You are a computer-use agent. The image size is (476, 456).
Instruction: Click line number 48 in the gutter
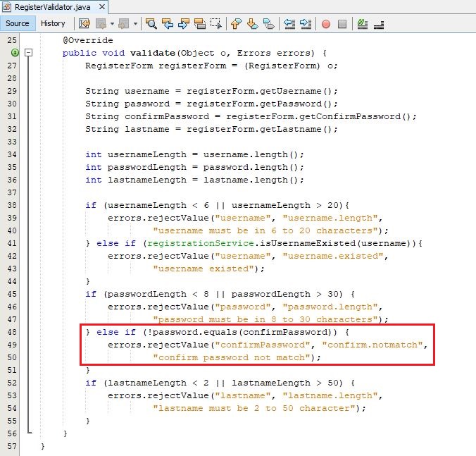tap(12, 332)
